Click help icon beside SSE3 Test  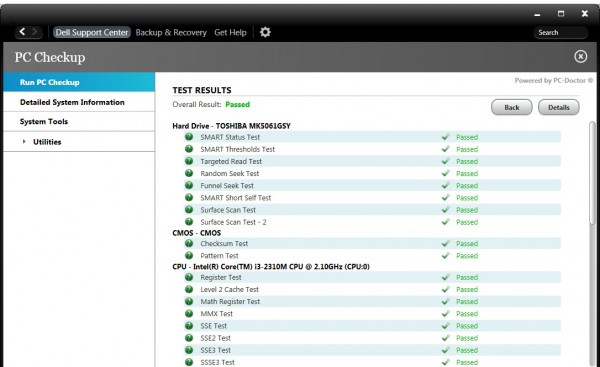coord(189,350)
